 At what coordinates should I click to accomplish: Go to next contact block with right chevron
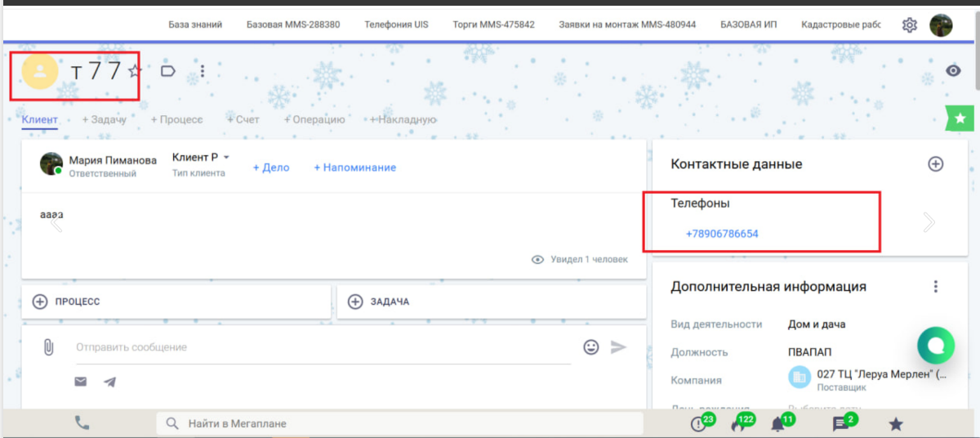tap(929, 221)
